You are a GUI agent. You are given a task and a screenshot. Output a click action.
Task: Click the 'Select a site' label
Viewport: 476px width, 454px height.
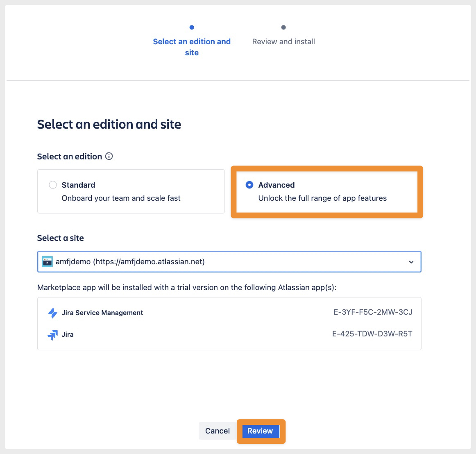(60, 238)
